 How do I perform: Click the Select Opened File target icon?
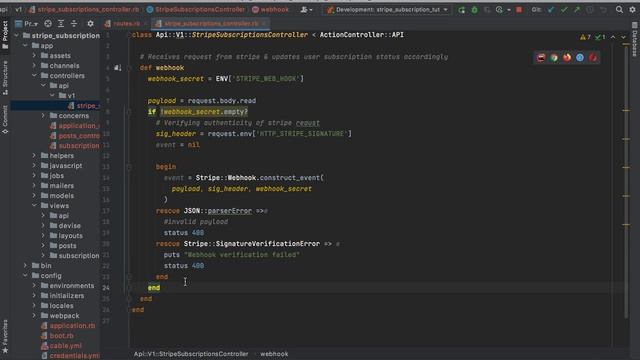pyautogui.click(x=48, y=24)
